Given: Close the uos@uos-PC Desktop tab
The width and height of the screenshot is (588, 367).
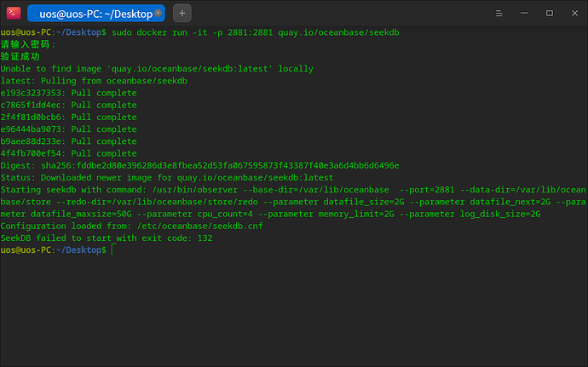Looking at the screenshot, I should (158, 14).
